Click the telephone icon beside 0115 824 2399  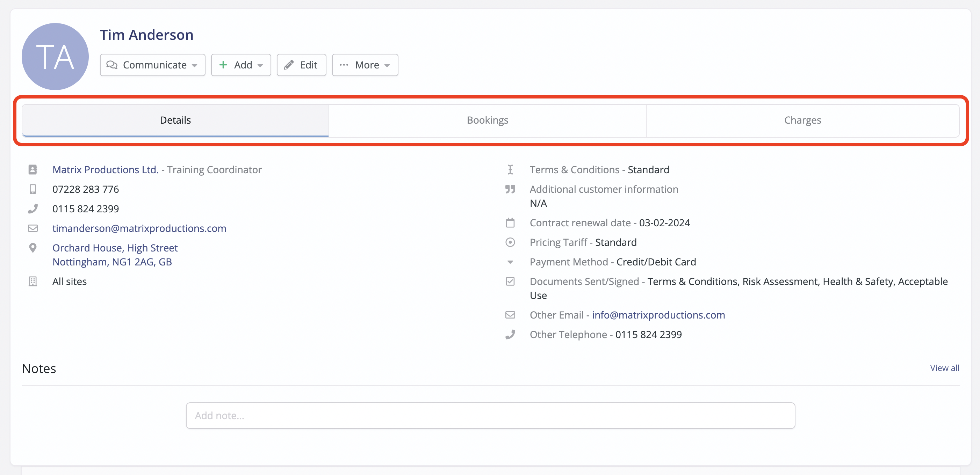pyautogui.click(x=33, y=209)
